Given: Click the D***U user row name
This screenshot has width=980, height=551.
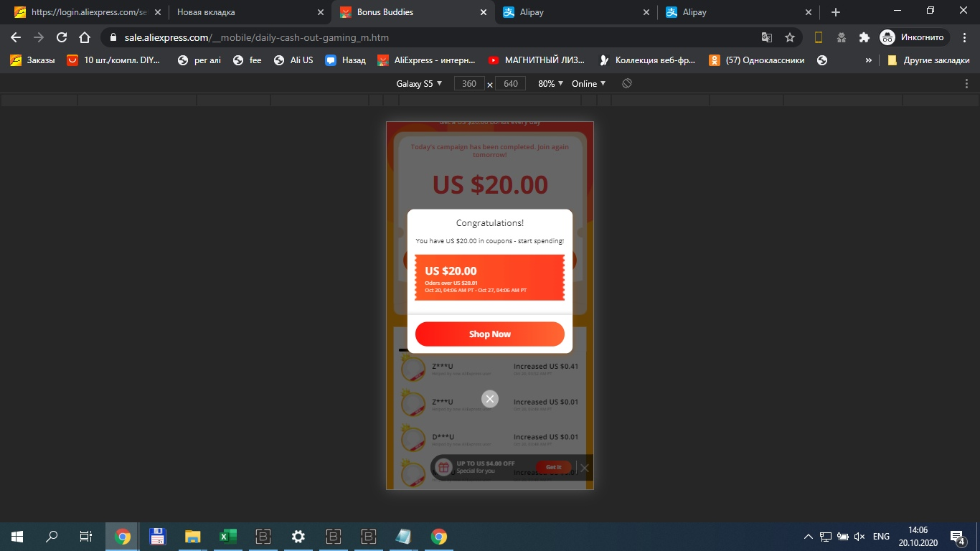Looking at the screenshot, I should [x=443, y=437].
